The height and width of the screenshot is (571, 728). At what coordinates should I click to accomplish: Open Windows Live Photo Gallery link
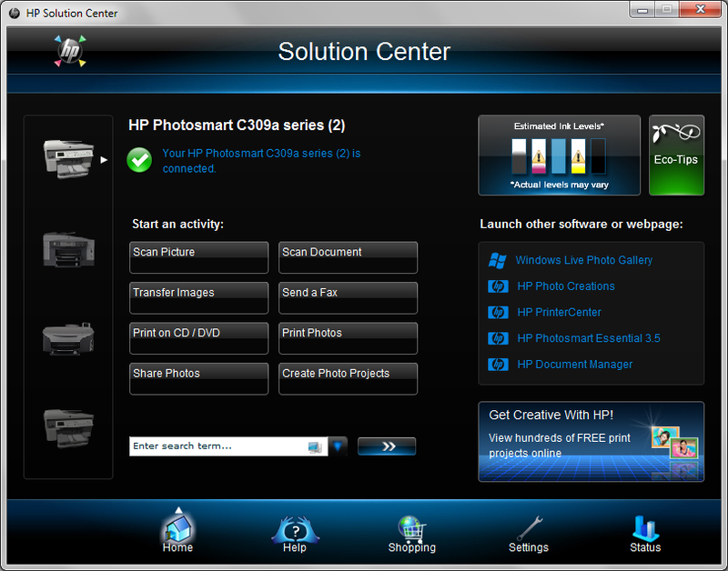(x=583, y=260)
